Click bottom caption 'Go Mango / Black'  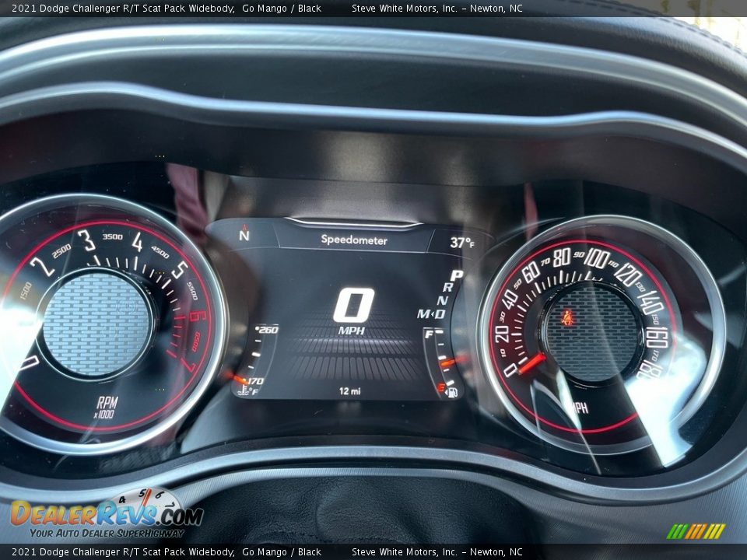(x=282, y=552)
